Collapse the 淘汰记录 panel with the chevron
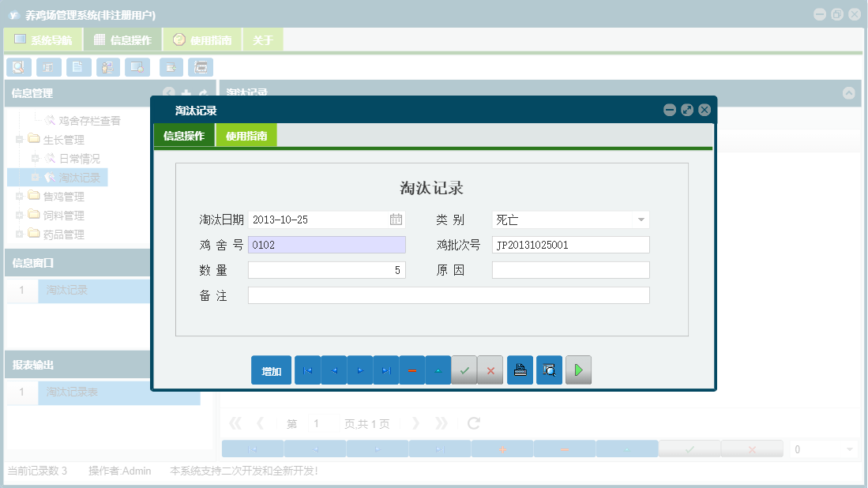The height and width of the screenshot is (488, 868). 849,93
